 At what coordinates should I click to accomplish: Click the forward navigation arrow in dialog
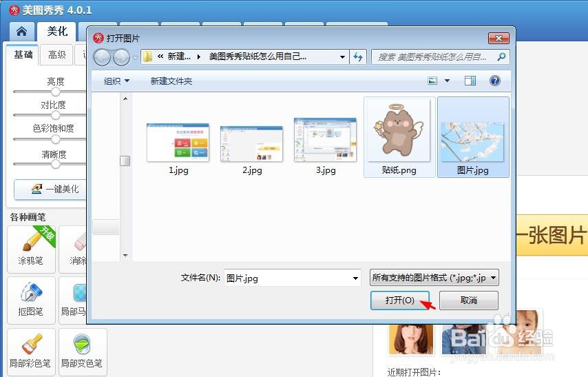121,57
